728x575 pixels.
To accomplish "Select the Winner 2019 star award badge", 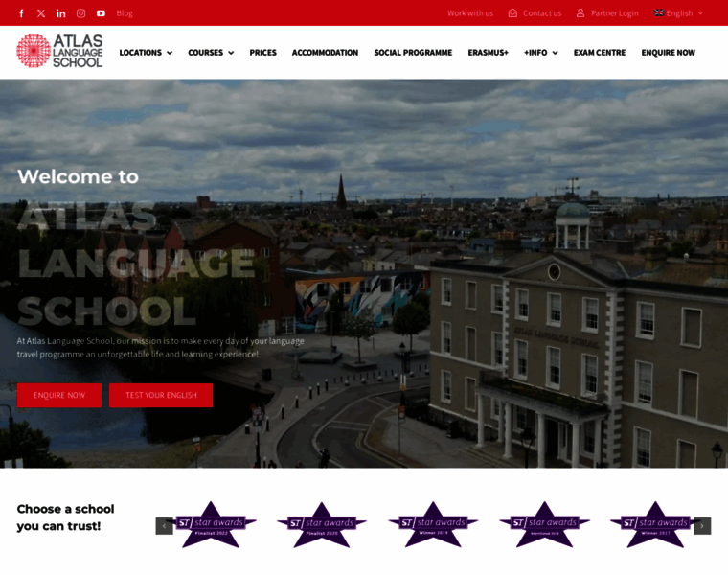I will (x=433, y=525).
